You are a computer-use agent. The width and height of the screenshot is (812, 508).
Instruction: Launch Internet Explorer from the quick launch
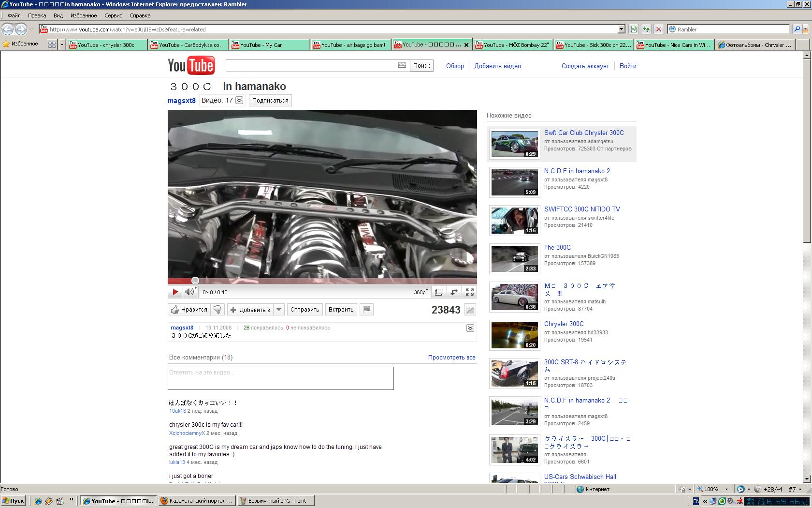(x=38, y=501)
